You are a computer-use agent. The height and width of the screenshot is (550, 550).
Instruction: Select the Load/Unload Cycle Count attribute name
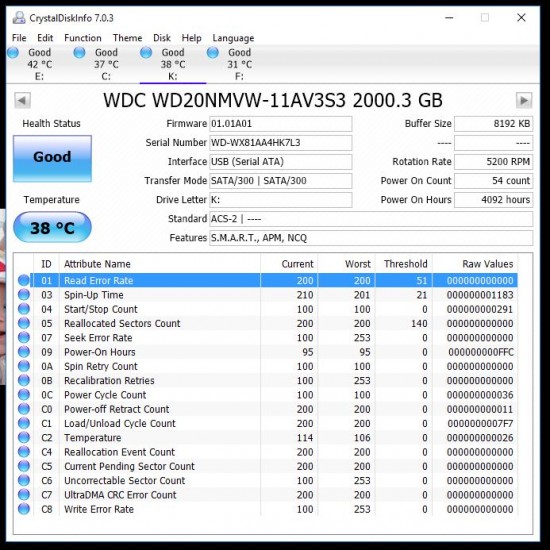[x=120, y=424]
